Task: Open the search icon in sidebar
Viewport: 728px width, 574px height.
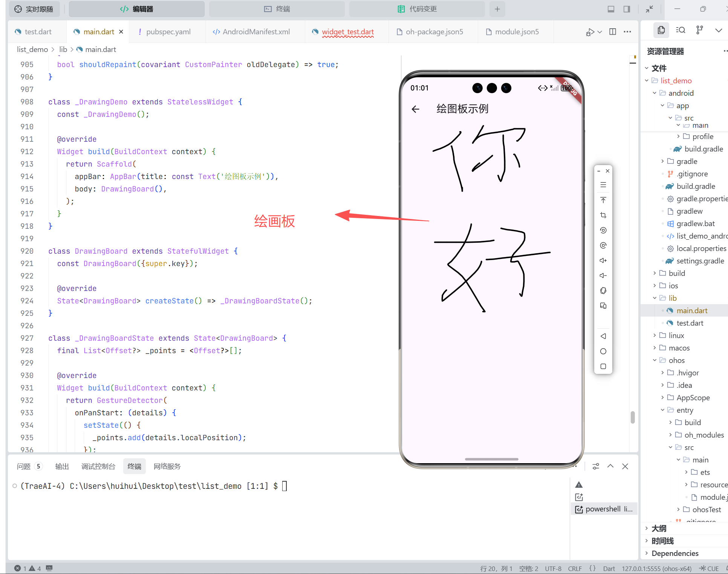Action: 681,30
